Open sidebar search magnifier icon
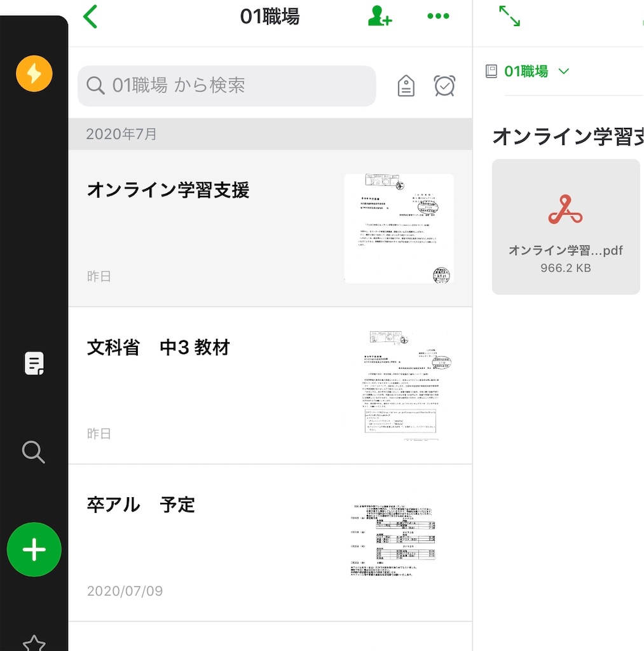This screenshot has width=644, height=651. [33, 452]
